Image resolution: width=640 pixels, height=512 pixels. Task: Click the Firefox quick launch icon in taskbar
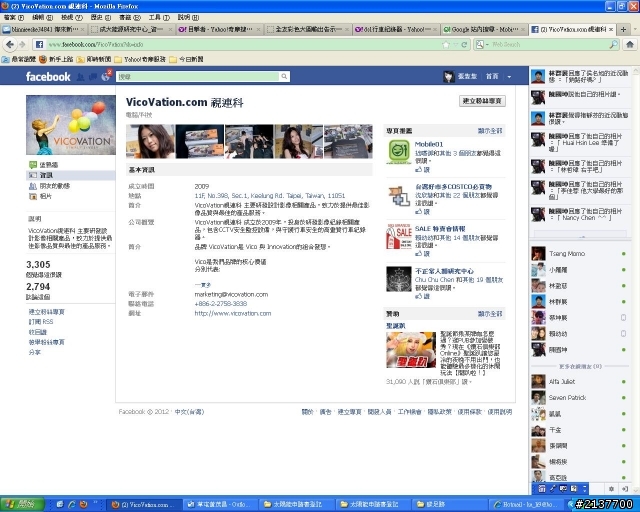point(84,504)
